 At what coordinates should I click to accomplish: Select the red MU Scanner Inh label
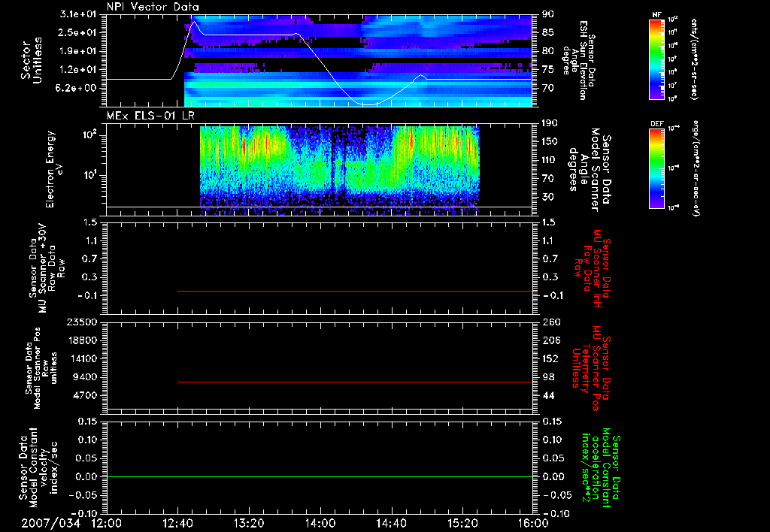(x=593, y=268)
